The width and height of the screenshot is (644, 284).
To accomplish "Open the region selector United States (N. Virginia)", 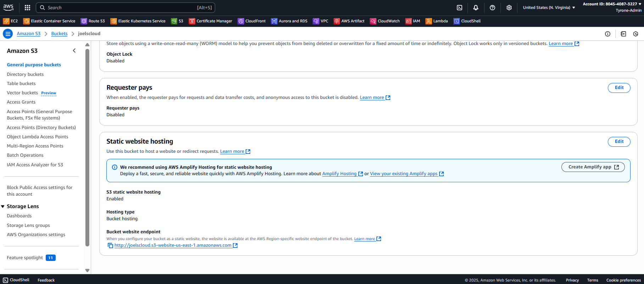I will point(549,7).
